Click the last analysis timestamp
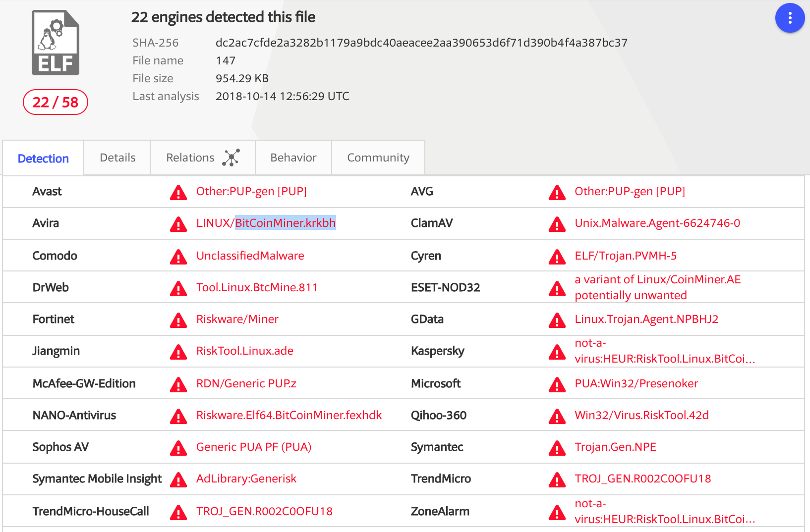Viewport: 810px width, 532px height. [283, 96]
